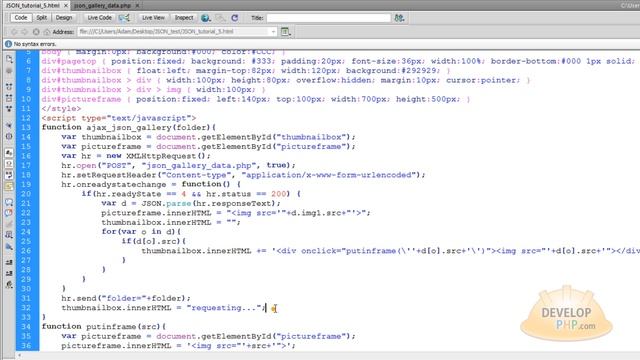Refresh the view with the refresh icon

[x=235, y=18]
